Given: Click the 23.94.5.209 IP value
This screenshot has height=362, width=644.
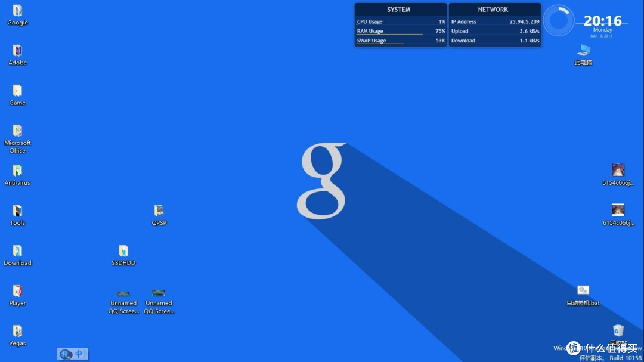Looking at the screenshot, I should click(x=525, y=22).
